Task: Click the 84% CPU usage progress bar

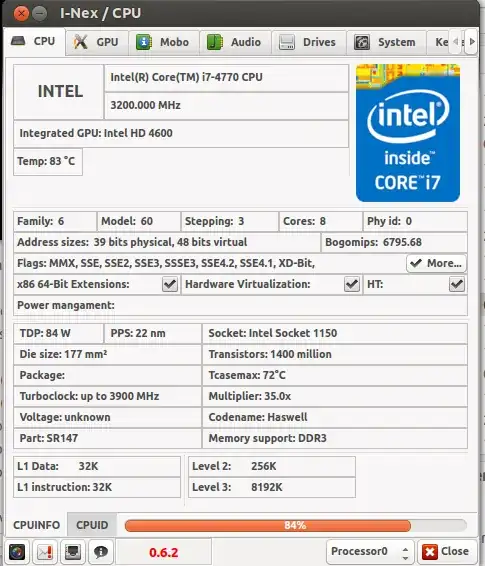Action: point(295,525)
